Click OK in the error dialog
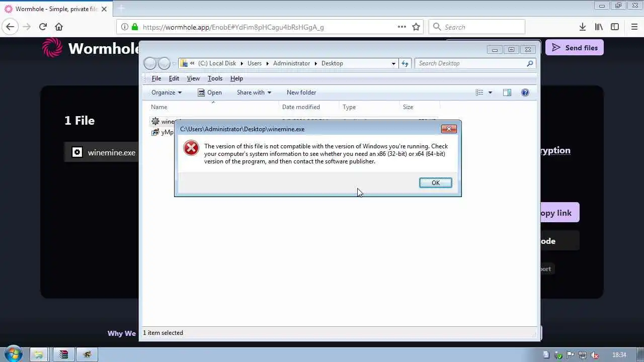 click(x=435, y=183)
